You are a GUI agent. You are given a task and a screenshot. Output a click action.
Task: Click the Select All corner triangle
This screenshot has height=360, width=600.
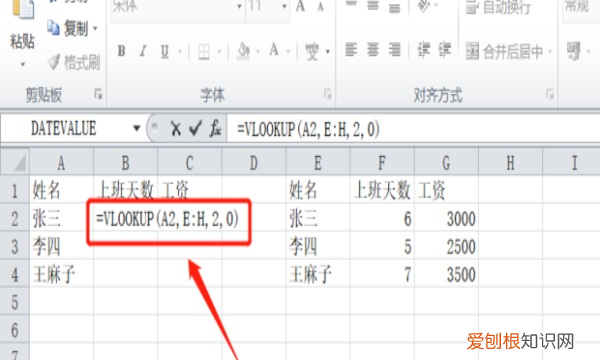tap(15, 162)
